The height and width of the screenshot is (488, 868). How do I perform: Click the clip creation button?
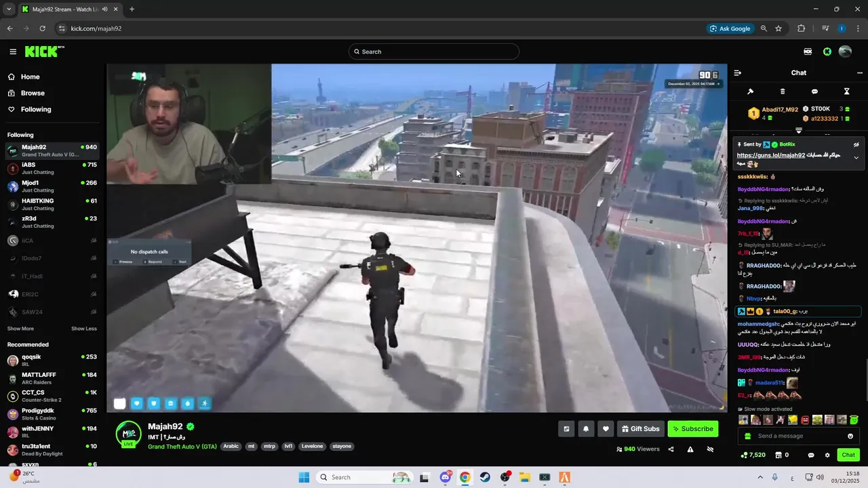(x=566, y=428)
